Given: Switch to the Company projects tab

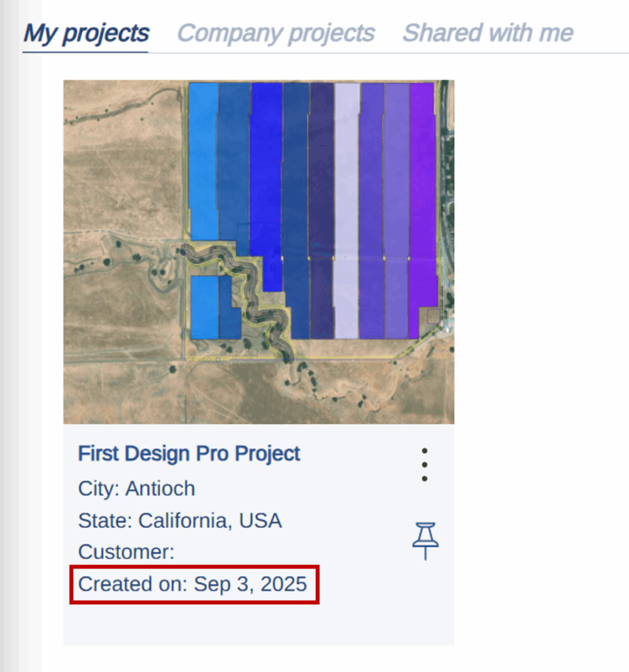Looking at the screenshot, I should [x=276, y=33].
